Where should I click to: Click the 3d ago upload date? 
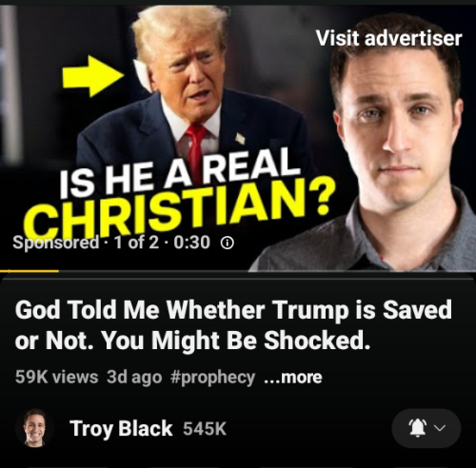134,378
